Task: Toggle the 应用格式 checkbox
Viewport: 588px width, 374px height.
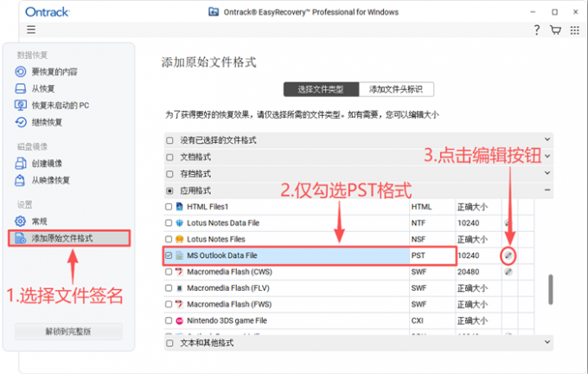Action: 169,190
